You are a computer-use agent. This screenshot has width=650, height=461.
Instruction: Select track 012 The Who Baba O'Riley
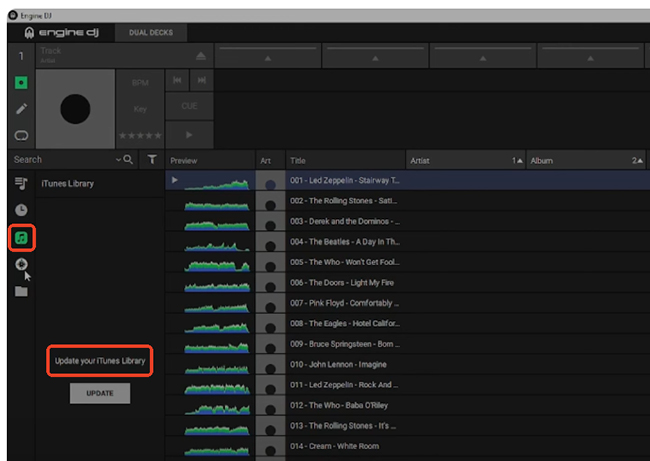point(407,405)
